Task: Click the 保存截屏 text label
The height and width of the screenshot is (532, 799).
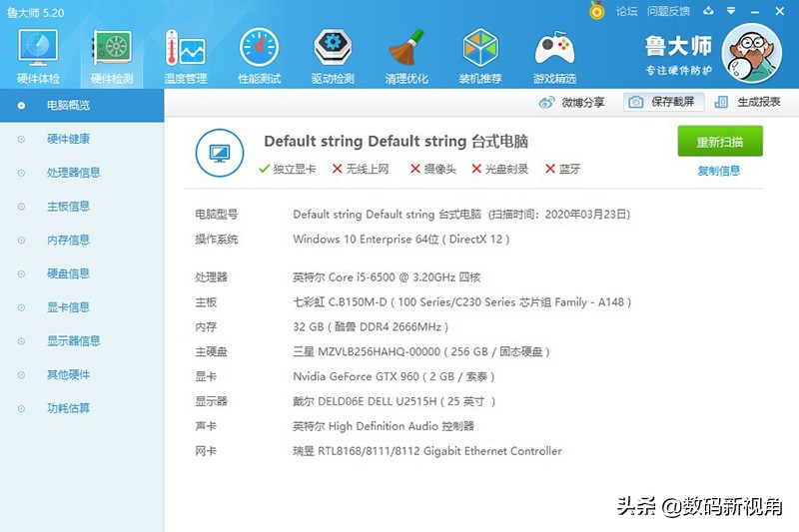Action: click(672, 102)
